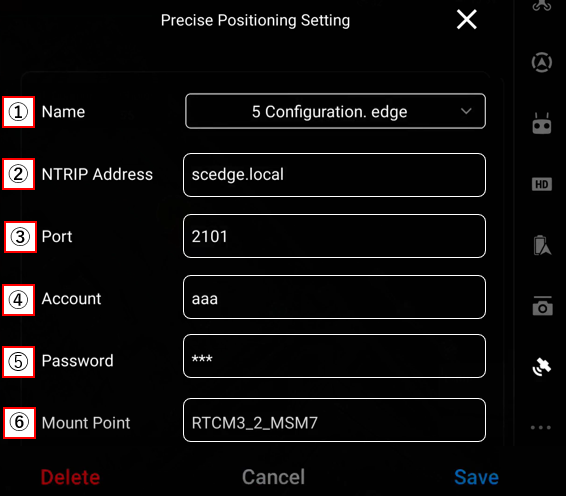Cancel the positioning setting changes
The image size is (569, 496).
[274, 477]
